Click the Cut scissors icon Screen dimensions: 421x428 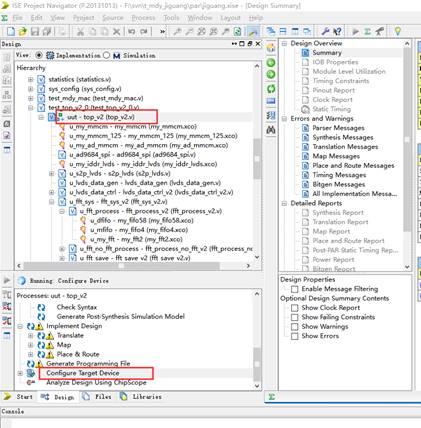(80, 31)
